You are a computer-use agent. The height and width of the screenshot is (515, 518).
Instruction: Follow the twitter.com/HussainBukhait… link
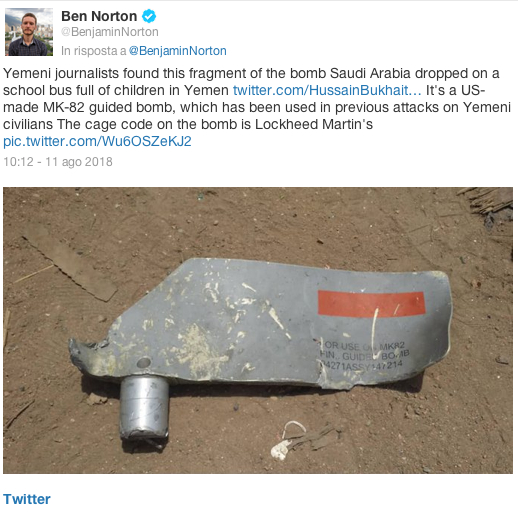[327, 90]
